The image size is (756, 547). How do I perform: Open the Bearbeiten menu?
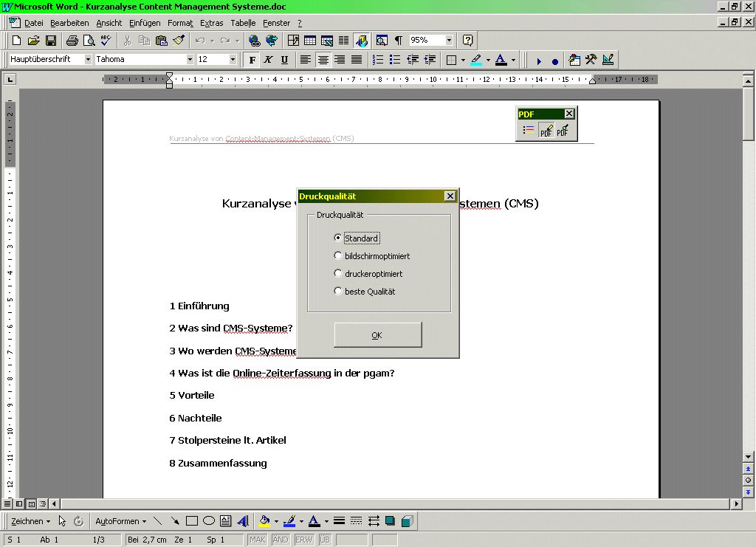click(69, 23)
